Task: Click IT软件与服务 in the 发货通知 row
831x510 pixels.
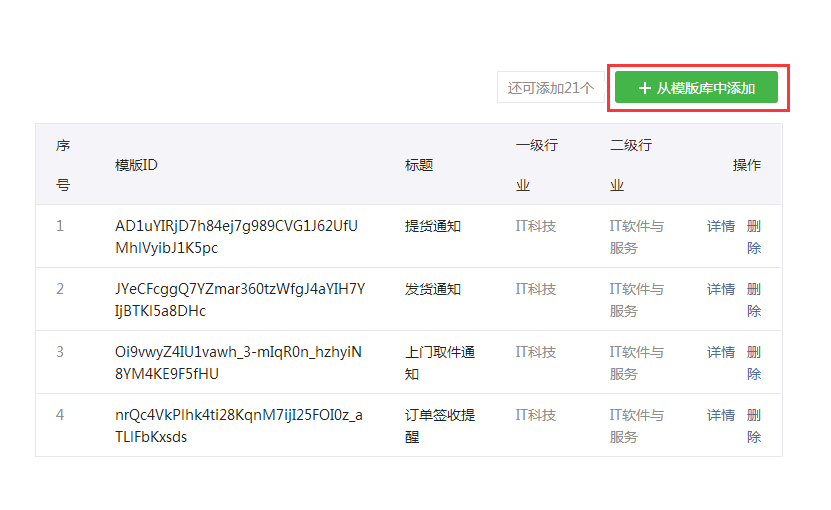Action: (636, 300)
